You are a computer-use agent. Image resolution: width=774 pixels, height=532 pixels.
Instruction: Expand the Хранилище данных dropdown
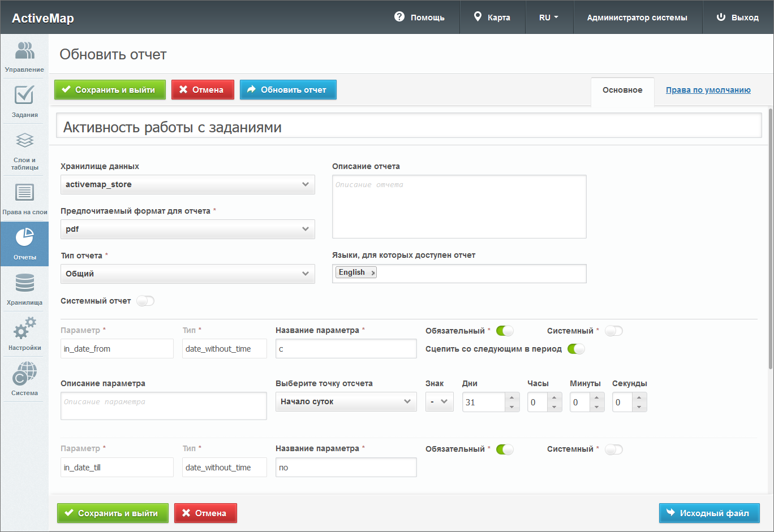187,184
